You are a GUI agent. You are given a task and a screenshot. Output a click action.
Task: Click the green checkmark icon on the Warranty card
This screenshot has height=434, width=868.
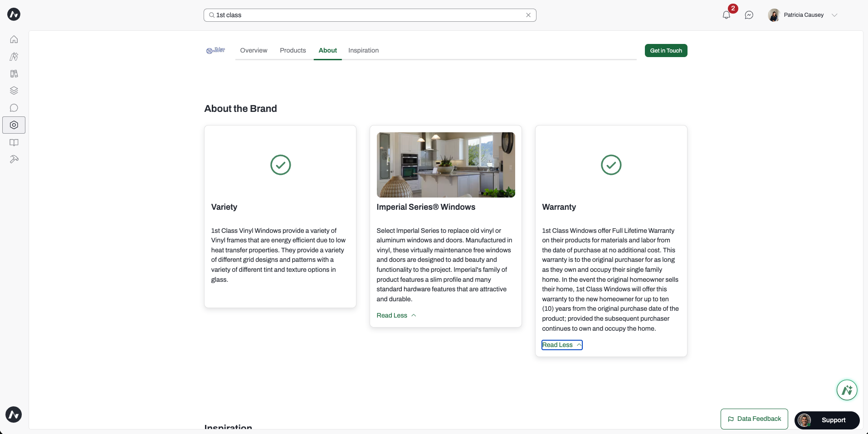[x=611, y=165]
